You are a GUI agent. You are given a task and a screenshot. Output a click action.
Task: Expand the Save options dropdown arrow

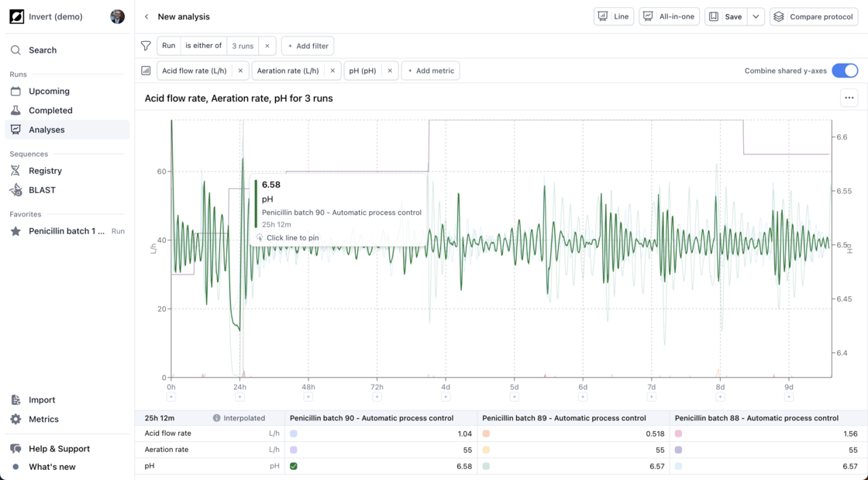tap(756, 16)
